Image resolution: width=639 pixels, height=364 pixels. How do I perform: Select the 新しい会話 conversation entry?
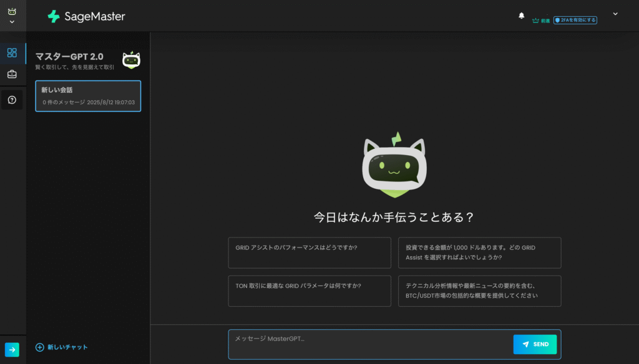tap(87, 96)
